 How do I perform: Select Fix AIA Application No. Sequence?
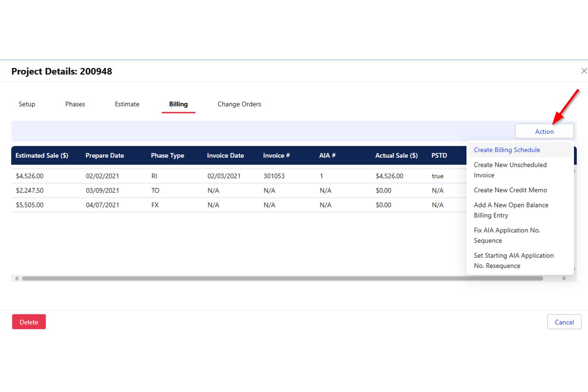pyautogui.click(x=520, y=236)
